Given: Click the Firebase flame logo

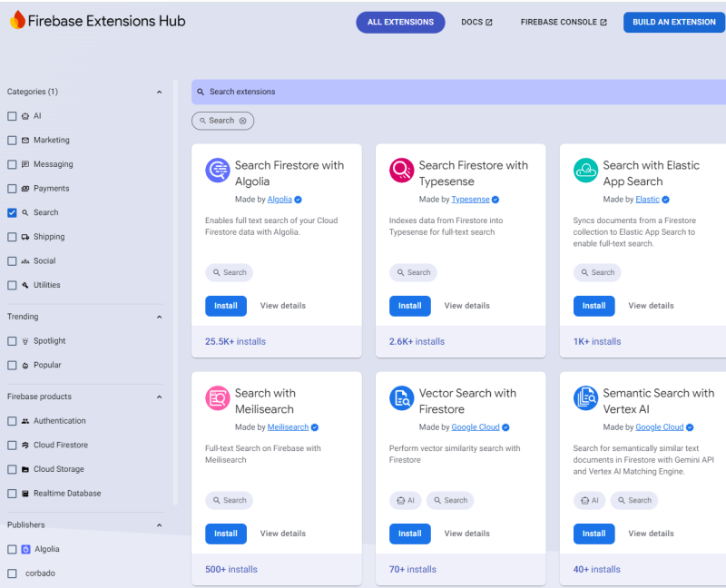Looking at the screenshot, I should click(x=17, y=20).
